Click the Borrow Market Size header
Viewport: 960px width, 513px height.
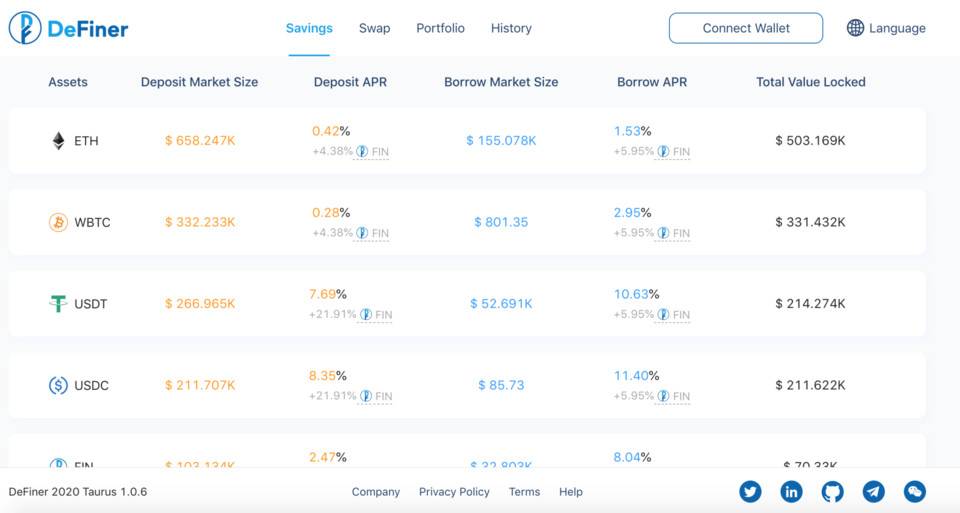[x=501, y=82]
